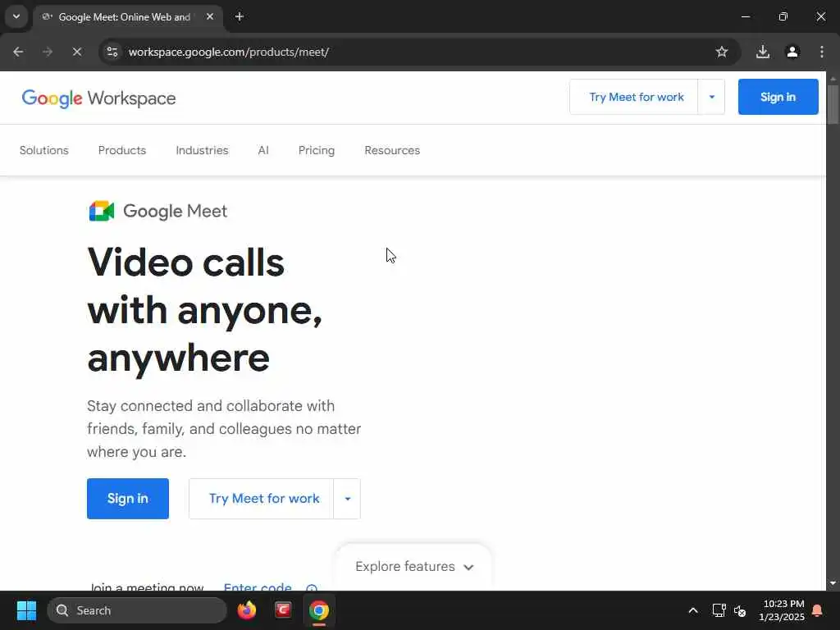Click the Google Meet camera logo
The width and height of the screenshot is (840, 630).
coord(102,211)
